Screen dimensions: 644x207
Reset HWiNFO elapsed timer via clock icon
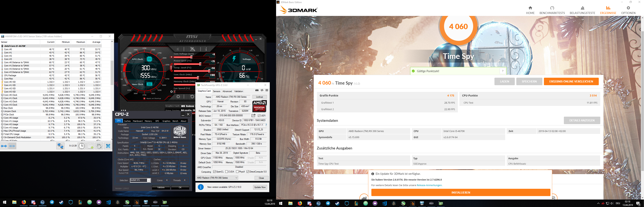[81, 146]
